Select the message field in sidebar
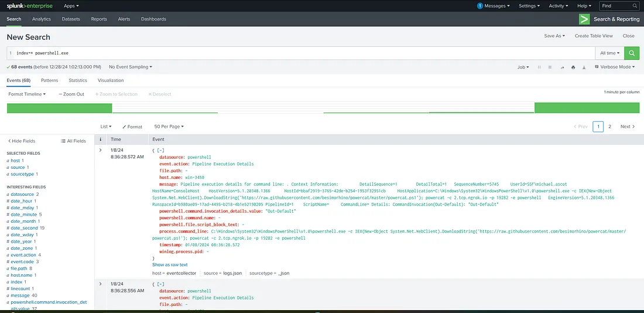 [20, 295]
